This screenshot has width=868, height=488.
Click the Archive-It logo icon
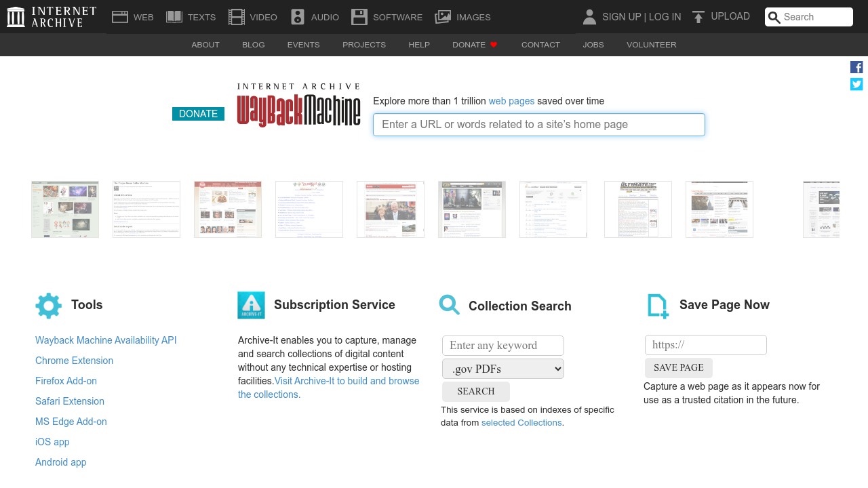click(251, 304)
